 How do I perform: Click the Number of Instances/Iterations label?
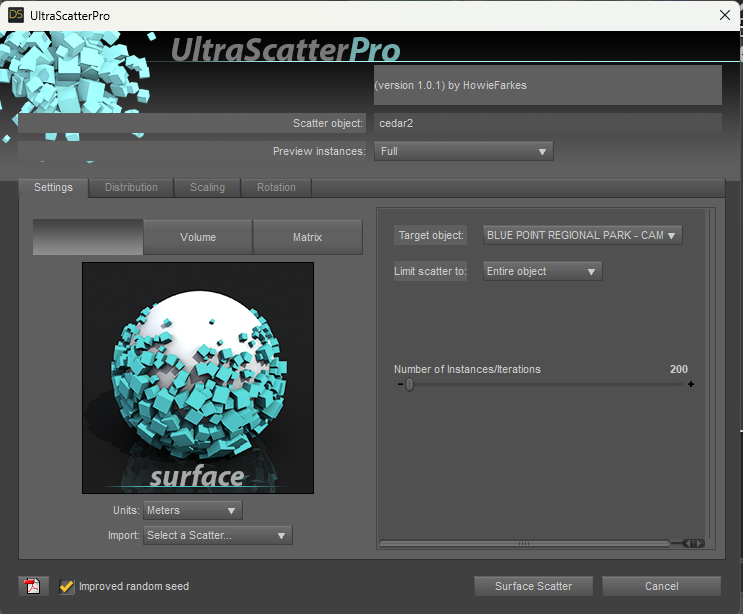click(467, 369)
